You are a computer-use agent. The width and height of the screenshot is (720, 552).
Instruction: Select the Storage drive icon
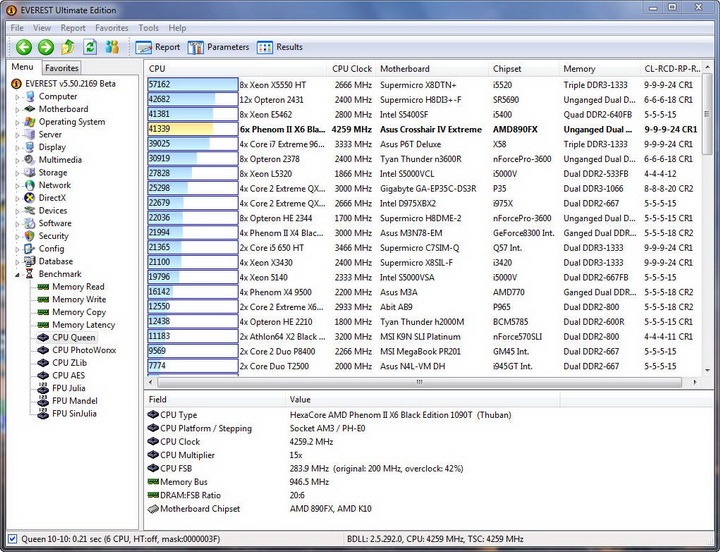point(30,172)
